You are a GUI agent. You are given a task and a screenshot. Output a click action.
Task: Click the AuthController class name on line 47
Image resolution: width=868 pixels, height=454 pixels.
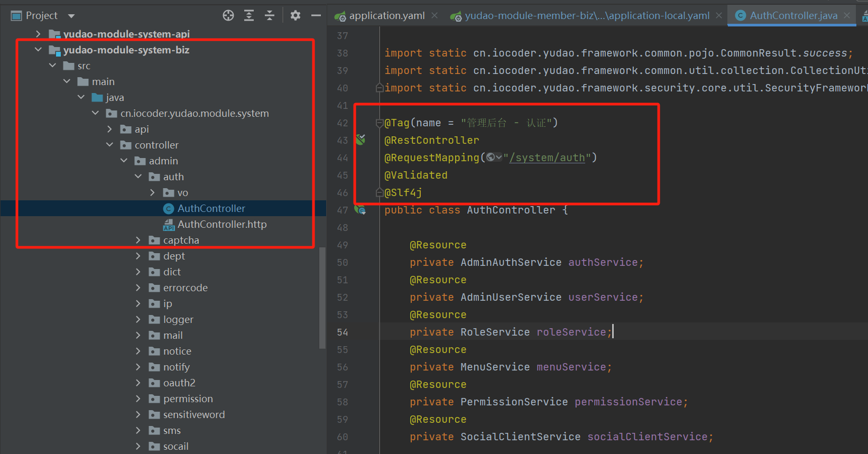(511, 210)
